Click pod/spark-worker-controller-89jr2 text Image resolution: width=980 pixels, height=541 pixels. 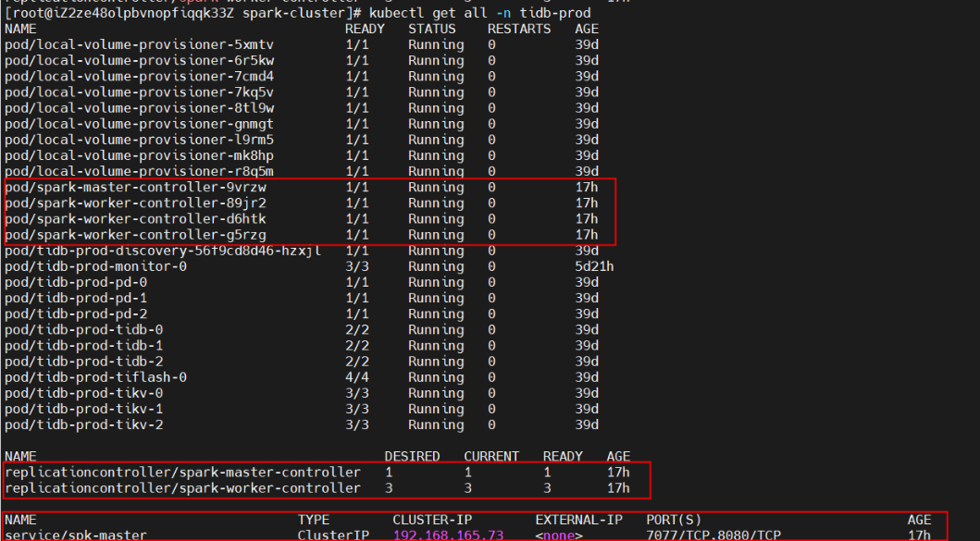point(136,203)
